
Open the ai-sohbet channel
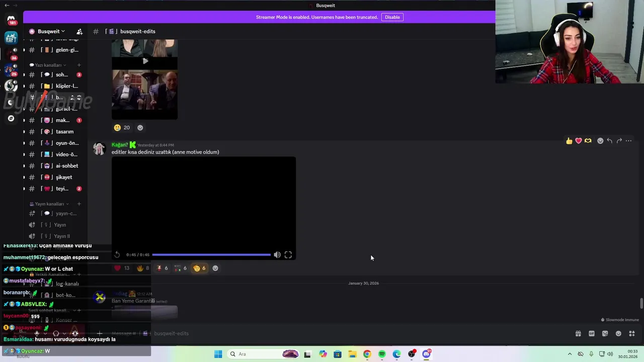click(54, 166)
